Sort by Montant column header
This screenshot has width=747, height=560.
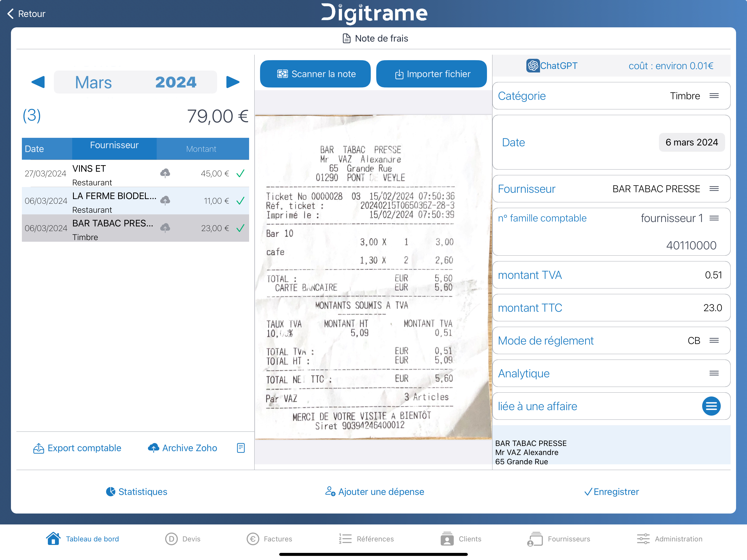[x=203, y=148]
